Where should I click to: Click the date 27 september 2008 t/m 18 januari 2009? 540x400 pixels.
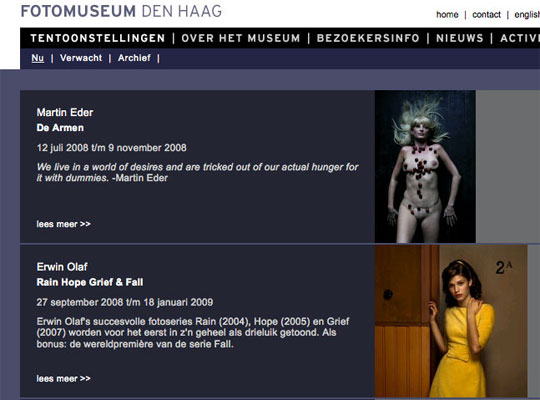point(125,302)
